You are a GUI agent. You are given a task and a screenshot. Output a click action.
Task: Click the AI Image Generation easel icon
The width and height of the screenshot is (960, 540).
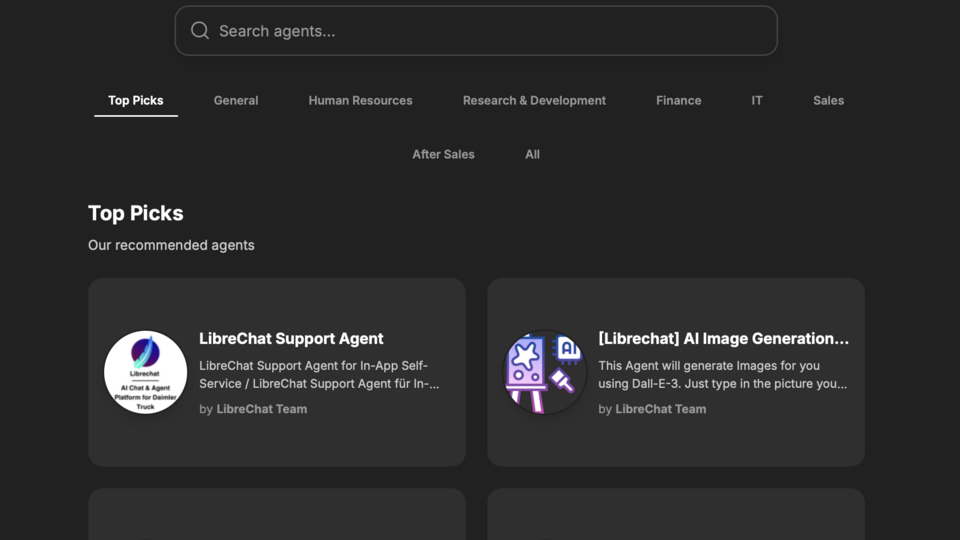click(544, 372)
